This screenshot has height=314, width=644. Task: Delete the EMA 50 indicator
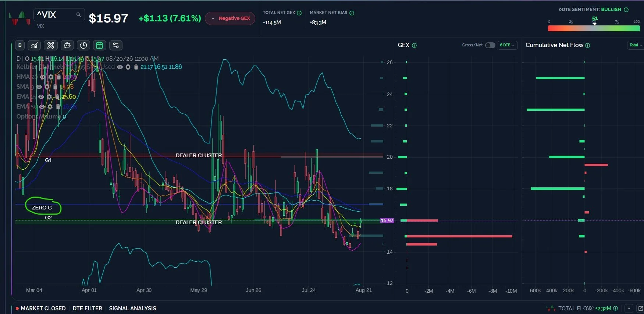(58, 107)
